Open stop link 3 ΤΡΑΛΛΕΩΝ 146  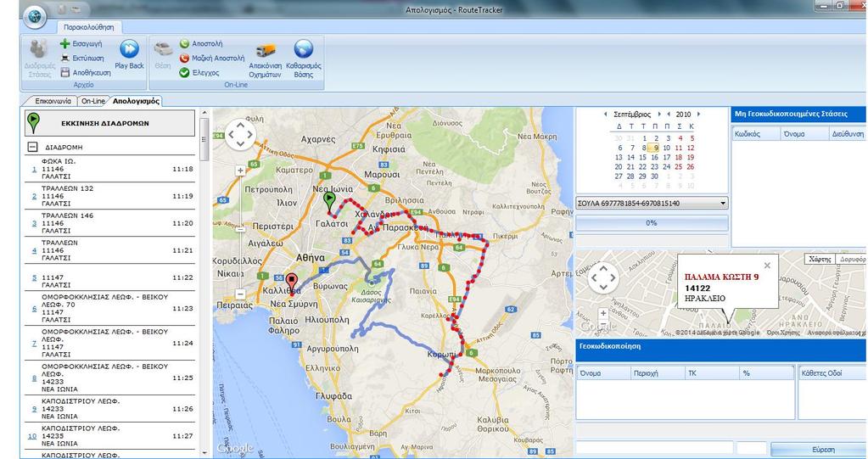[34, 224]
